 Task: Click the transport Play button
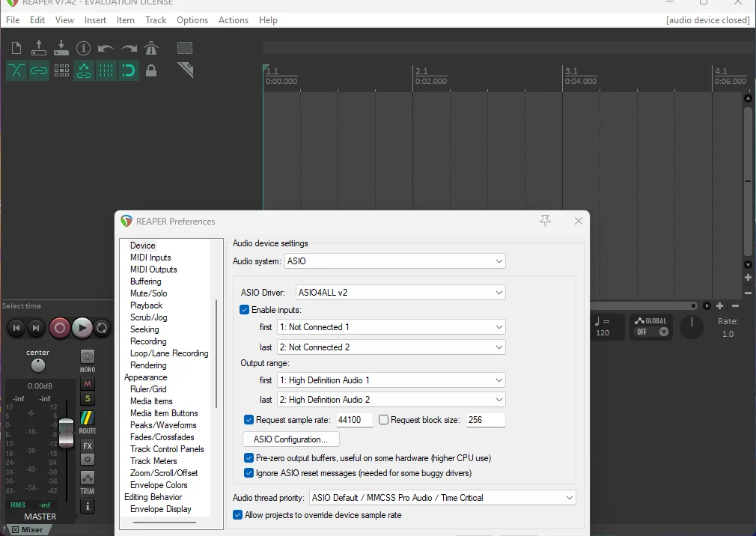82,328
